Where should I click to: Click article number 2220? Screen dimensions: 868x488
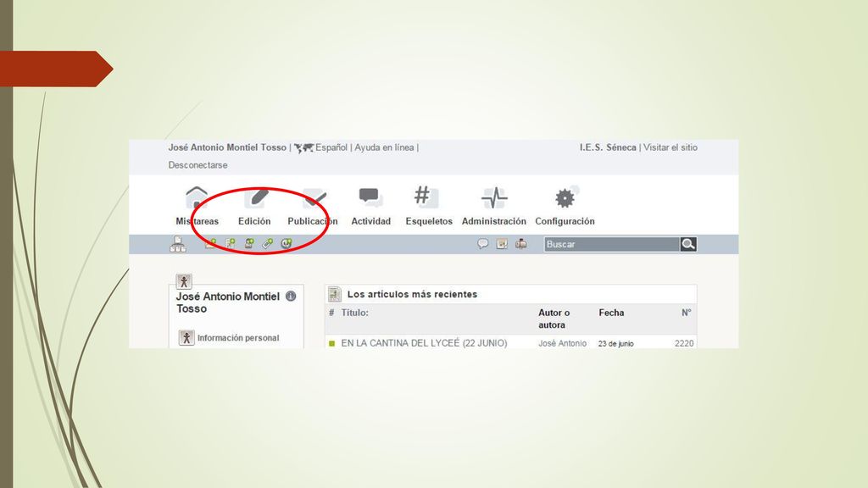tap(684, 344)
